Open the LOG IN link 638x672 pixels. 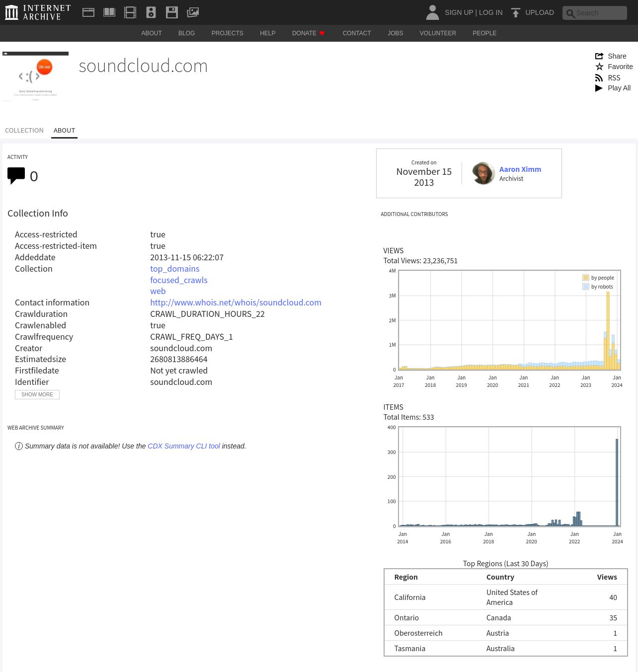[490, 12]
